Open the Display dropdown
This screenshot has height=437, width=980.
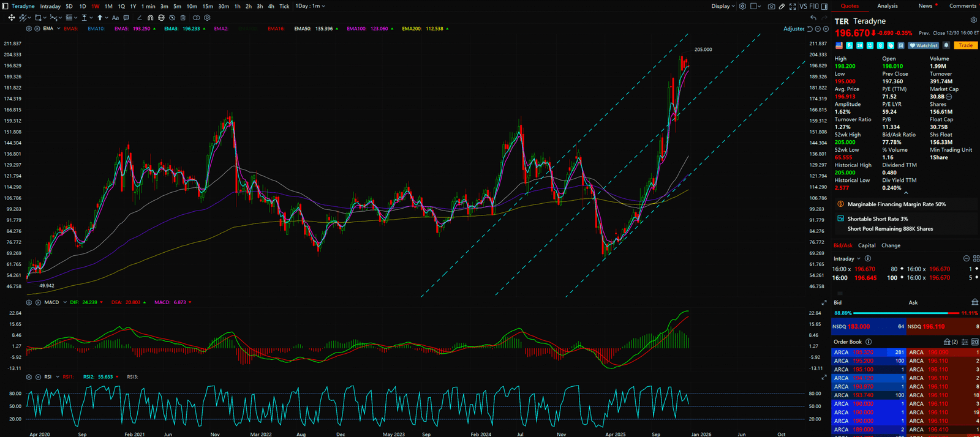click(723, 6)
